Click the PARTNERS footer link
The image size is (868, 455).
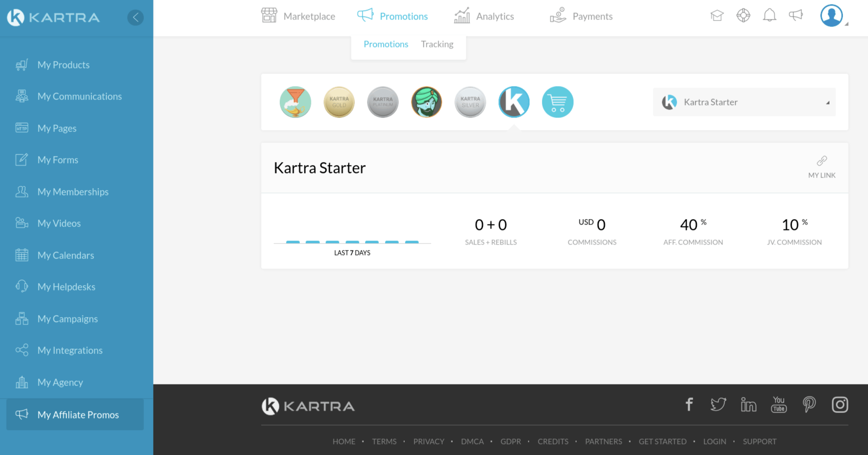tap(604, 441)
